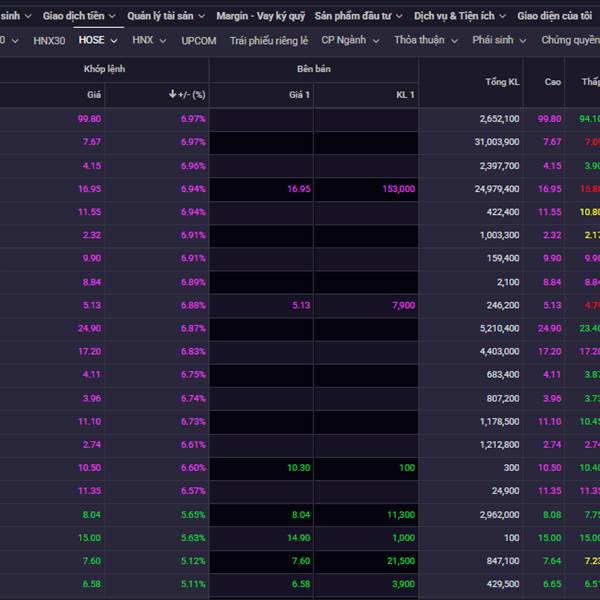This screenshot has width=600, height=600.
Task: Open the Dịch vụ & Tiện ích menu
Action: (x=460, y=16)
